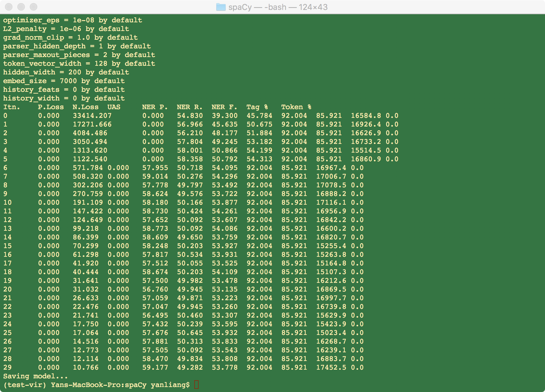Click the line 'optimizer_eps = 1e-08 by default'
The width and height of the screenshot is (545, 392).
(73, 20)
